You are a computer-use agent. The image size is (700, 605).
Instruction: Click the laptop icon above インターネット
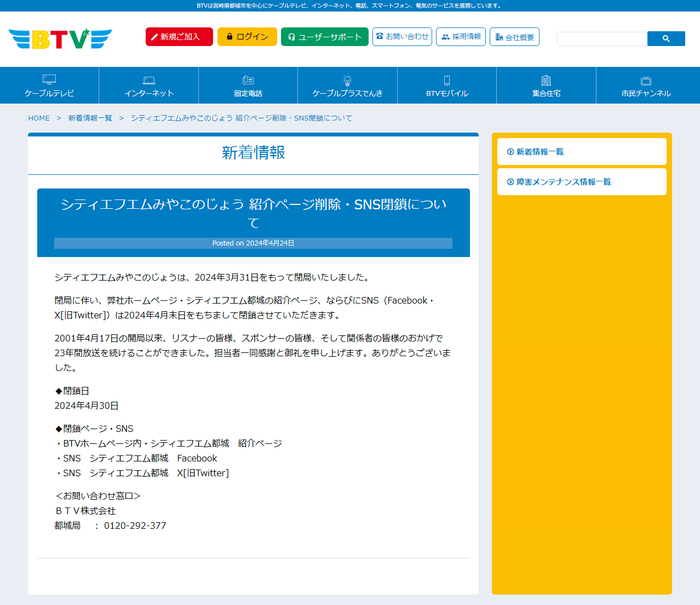coord(149,81)
